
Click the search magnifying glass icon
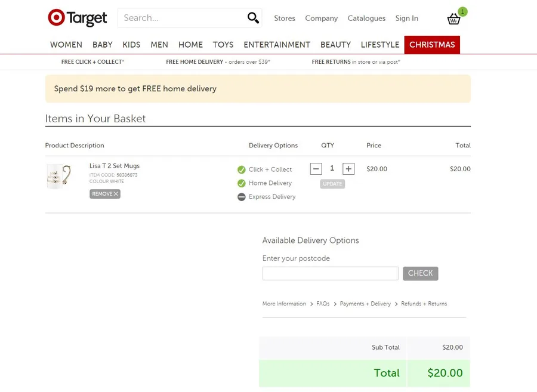(254, 18)
